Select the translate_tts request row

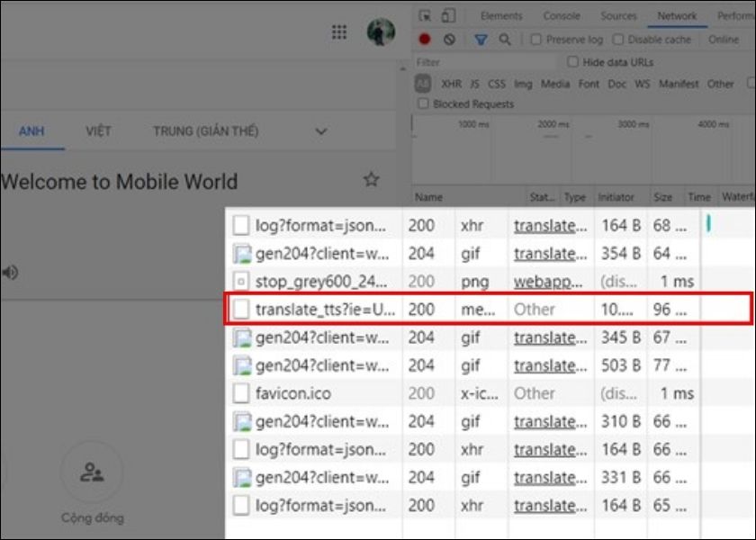click(324, 309)
